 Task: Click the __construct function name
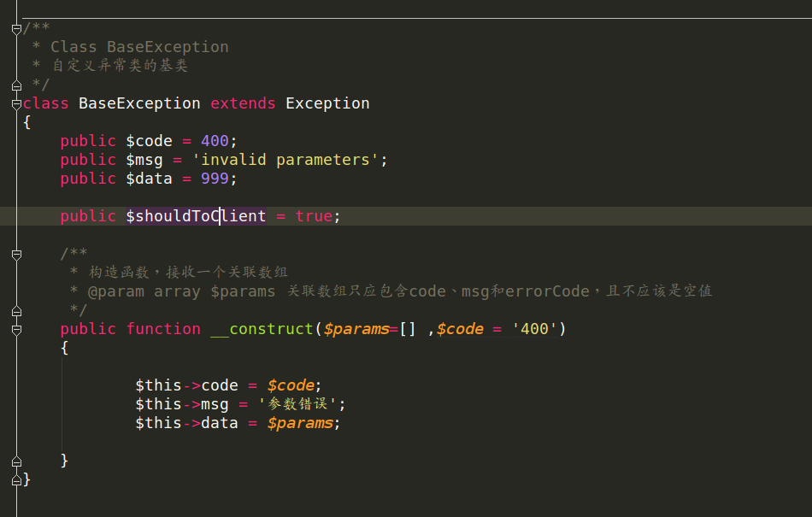[262, 329]
